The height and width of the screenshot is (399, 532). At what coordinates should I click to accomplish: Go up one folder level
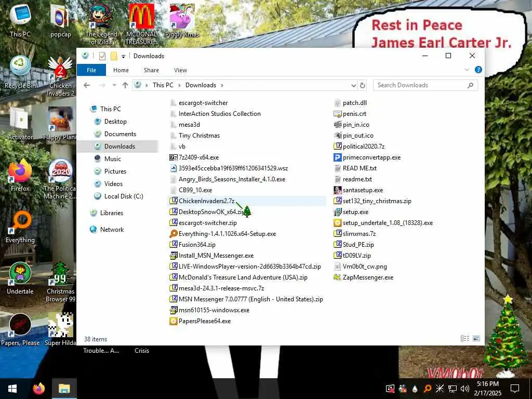pos(125,85)
